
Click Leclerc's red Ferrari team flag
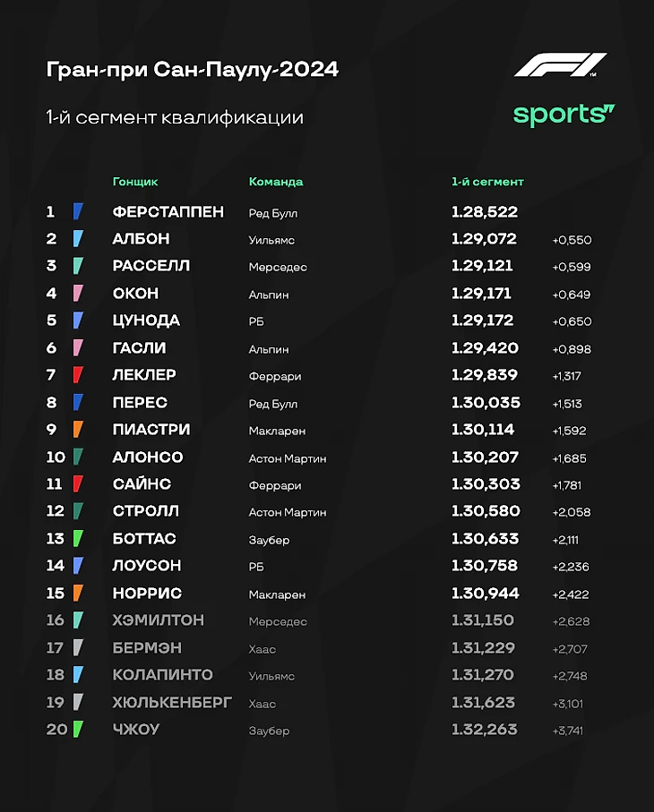(78, 374)
